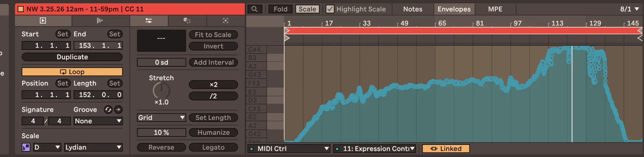The height and width of the screenshot is (157, 644).
Task: Click the commit groove arrow icon
Action: pos(118,109)
